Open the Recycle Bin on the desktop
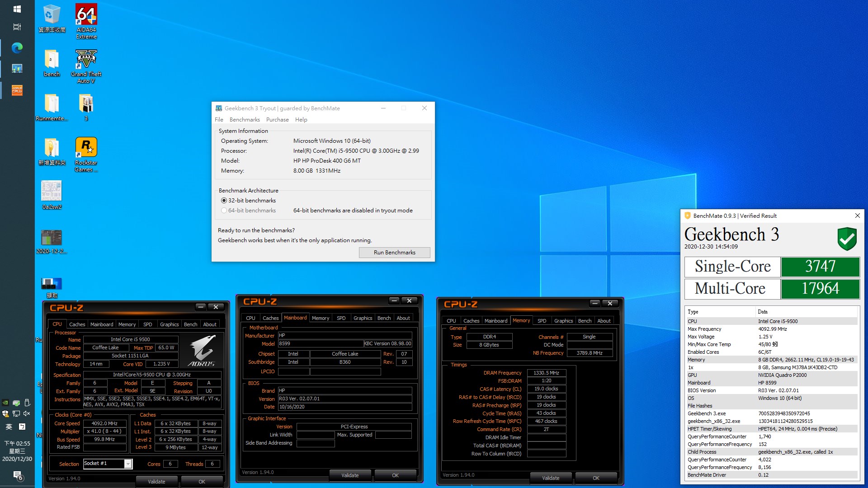 click(x=52, y=18)
